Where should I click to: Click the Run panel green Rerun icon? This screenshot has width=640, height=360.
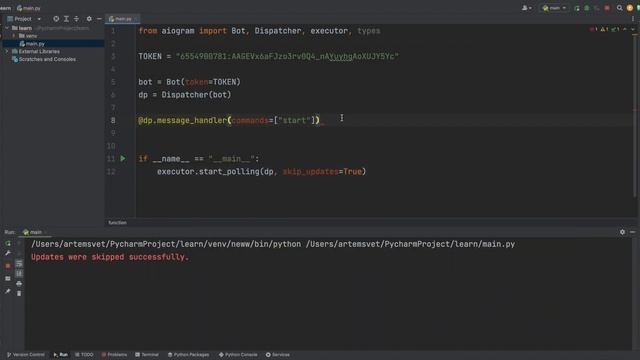click(x=8, y=244)
